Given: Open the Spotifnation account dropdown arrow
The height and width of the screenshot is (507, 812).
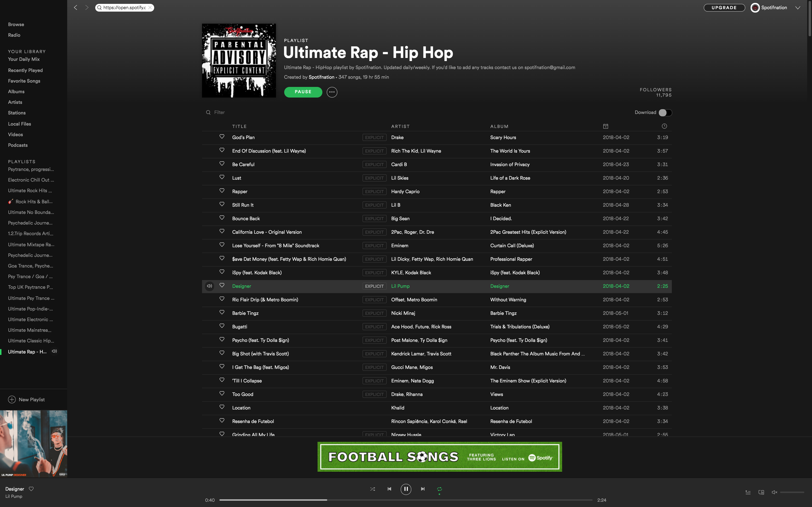Looking at the screenshot, I should (797, 8).
